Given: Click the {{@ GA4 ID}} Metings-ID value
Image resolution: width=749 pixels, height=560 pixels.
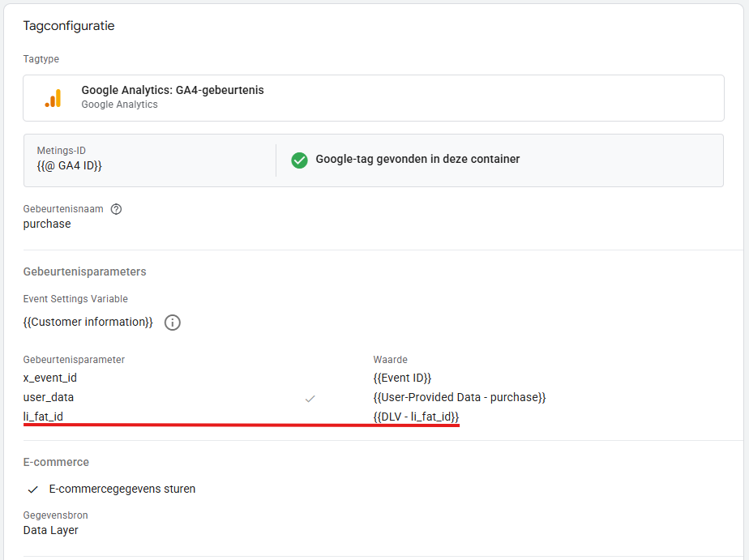Looking at the screenshot, I should (x=69, y=165).
